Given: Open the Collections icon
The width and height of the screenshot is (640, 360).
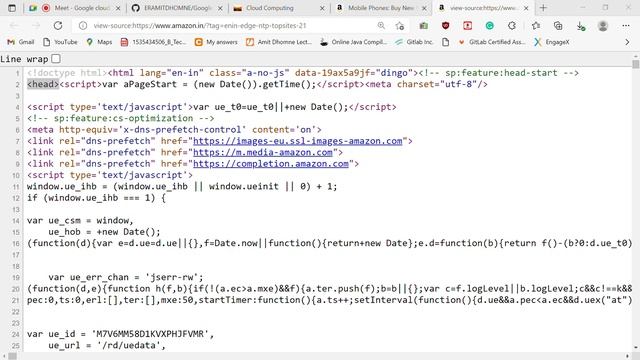Looking at the screenshot, I should coord(558,25).
